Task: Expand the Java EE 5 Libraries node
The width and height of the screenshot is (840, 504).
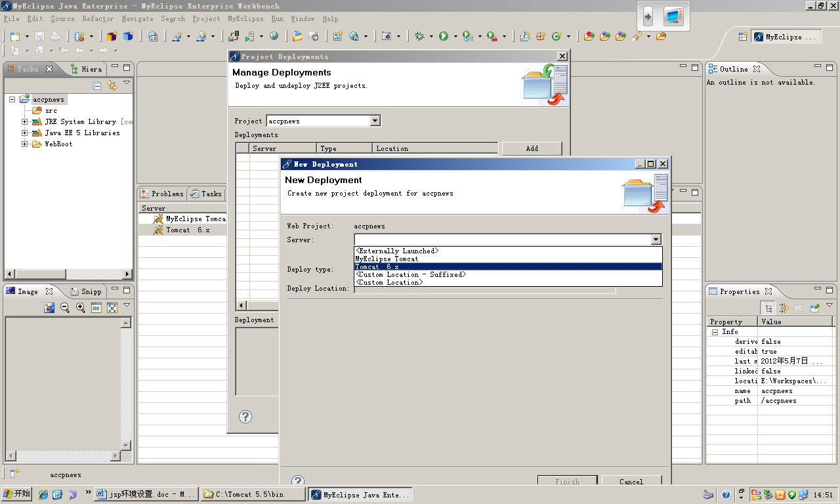Action: point(25,133)
